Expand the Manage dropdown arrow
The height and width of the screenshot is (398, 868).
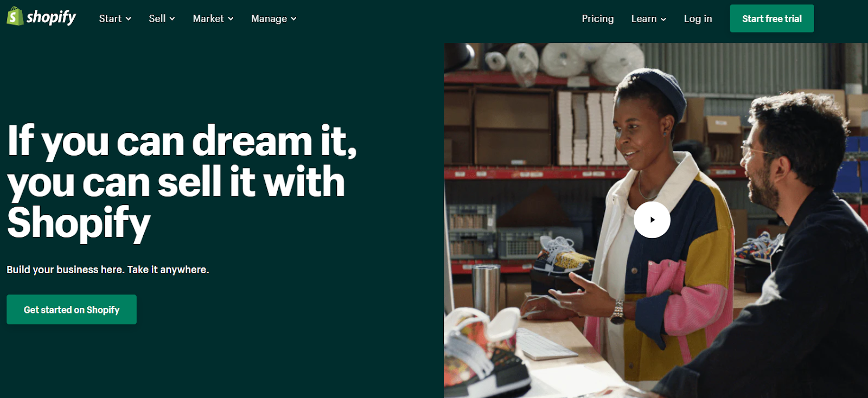(x=293, y=19)
